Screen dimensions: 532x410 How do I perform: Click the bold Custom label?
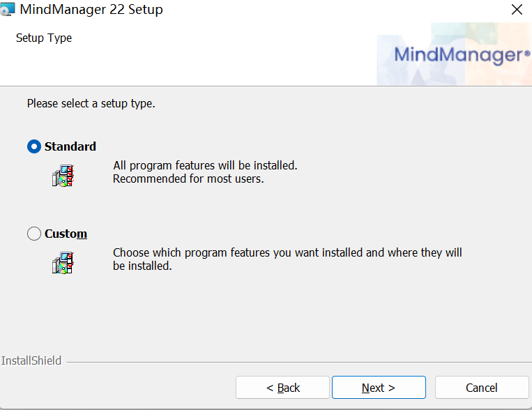[66, 234]
